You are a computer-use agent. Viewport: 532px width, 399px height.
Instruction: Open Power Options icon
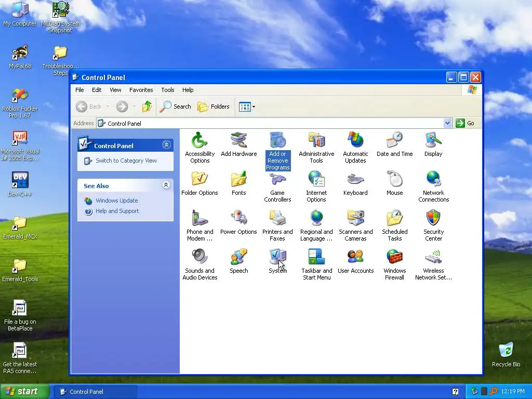coord(238,222)
